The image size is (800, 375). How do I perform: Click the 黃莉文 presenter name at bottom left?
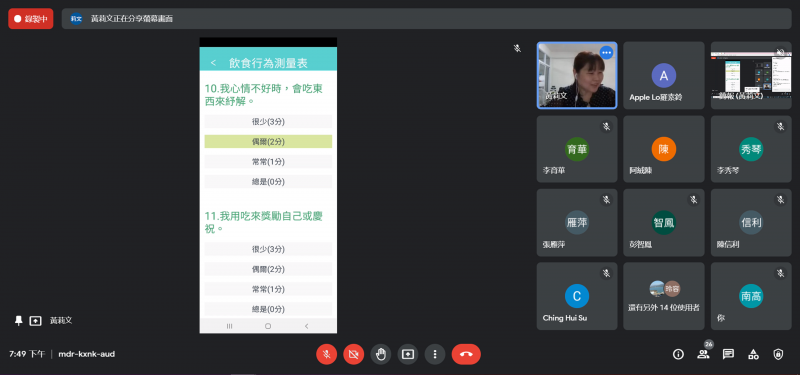tap(61, 321)
